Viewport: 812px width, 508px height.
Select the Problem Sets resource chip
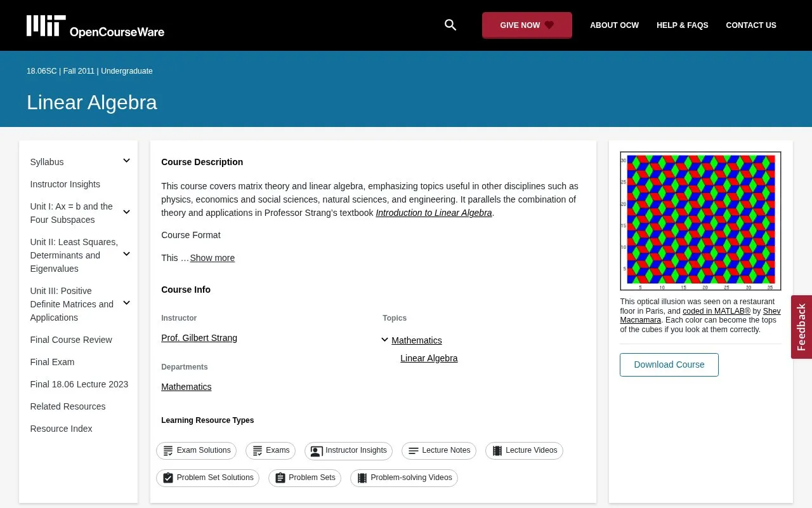click(304, 478)
